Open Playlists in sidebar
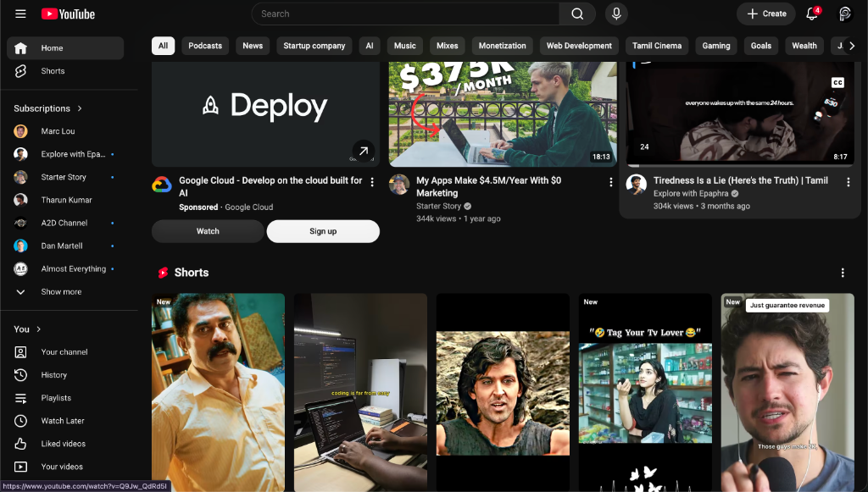Image resolution: width=868 pixels, height=492 pixels. [65, 398]
